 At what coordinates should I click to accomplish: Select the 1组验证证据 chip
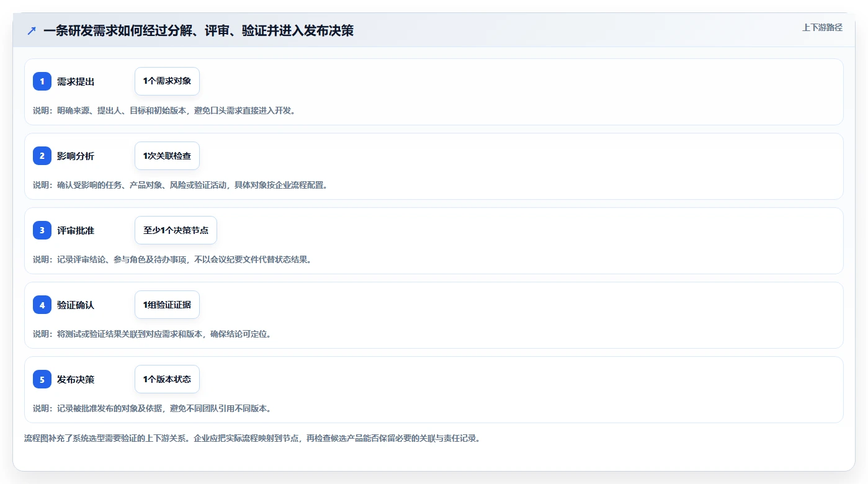click(167, 305)
